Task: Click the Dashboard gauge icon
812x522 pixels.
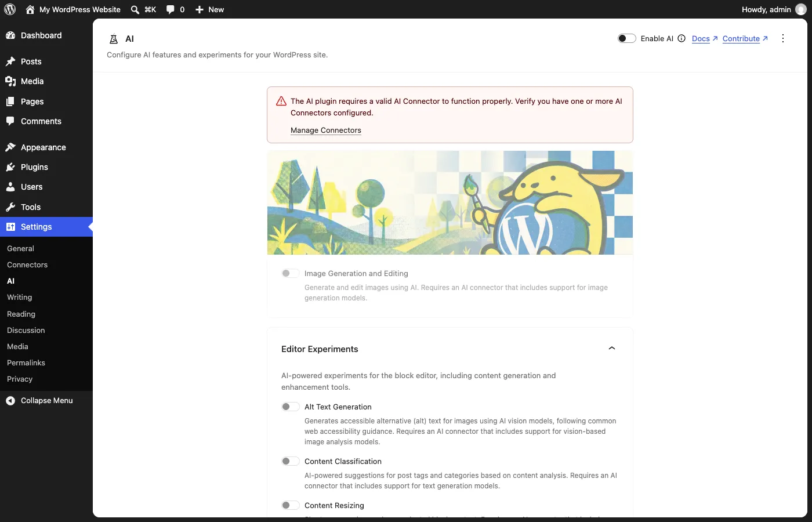Action: pos(10,35)
